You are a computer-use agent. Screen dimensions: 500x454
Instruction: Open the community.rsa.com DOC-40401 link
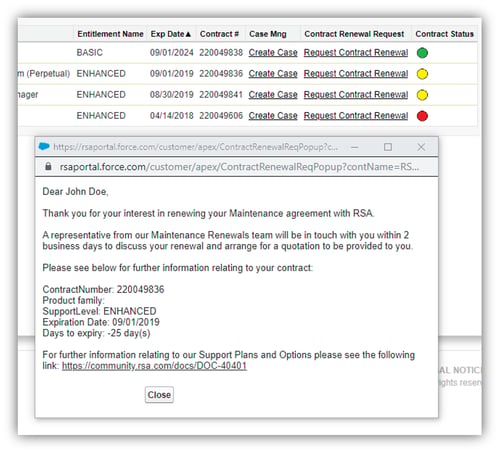(154, 366)
